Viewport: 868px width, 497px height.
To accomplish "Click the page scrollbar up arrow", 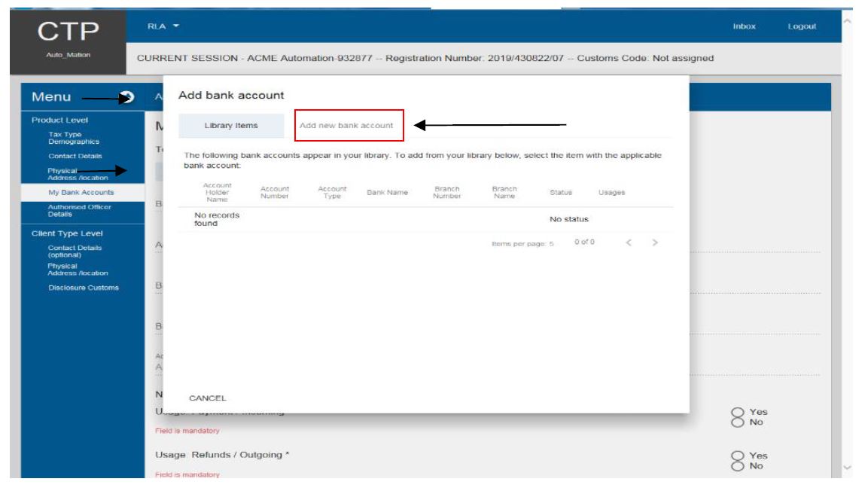I will (x=847, y=21).
